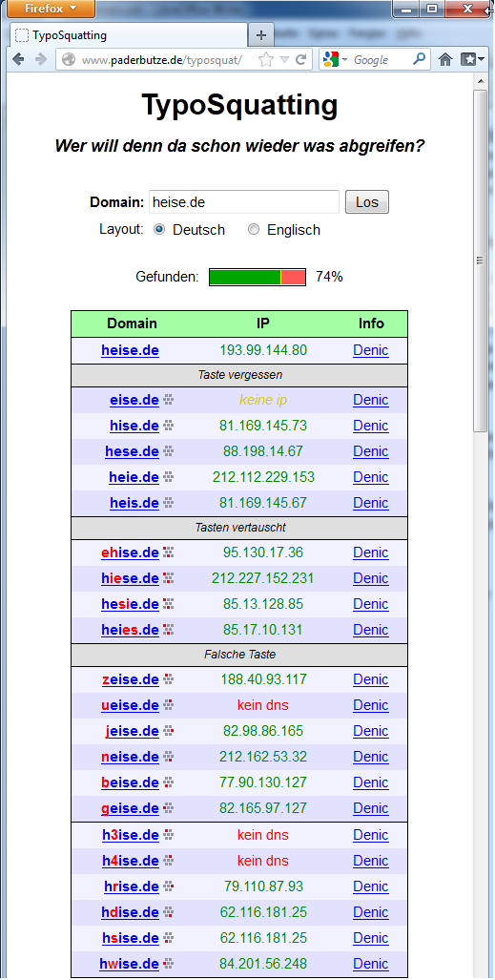Screen dimensions: 495x980
Task: Open the Home page icon
Action: [x=445, y=59]
